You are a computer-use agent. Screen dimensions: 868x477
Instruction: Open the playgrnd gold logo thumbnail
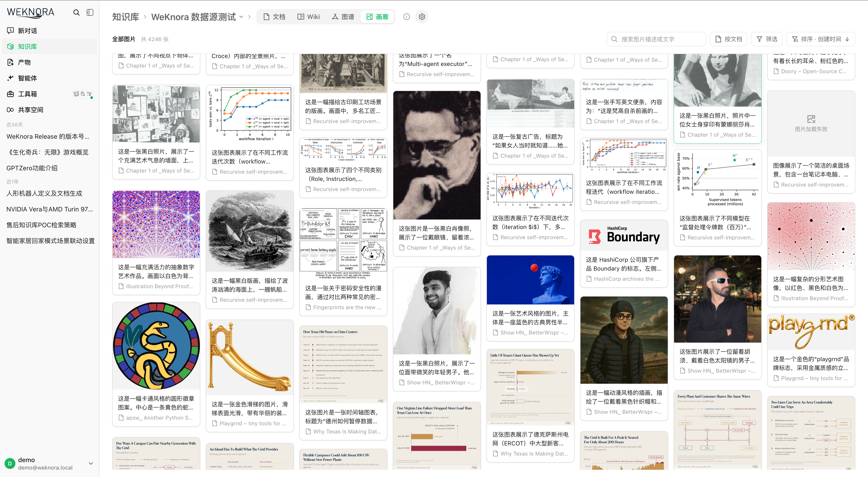pyautogui.click(x=811, y=332)
